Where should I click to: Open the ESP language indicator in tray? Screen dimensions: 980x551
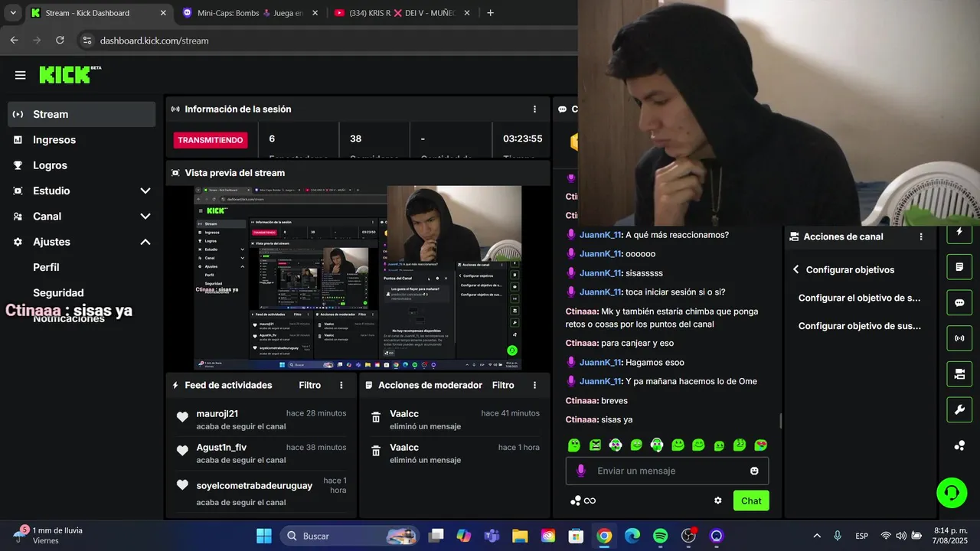coord(861,536)
